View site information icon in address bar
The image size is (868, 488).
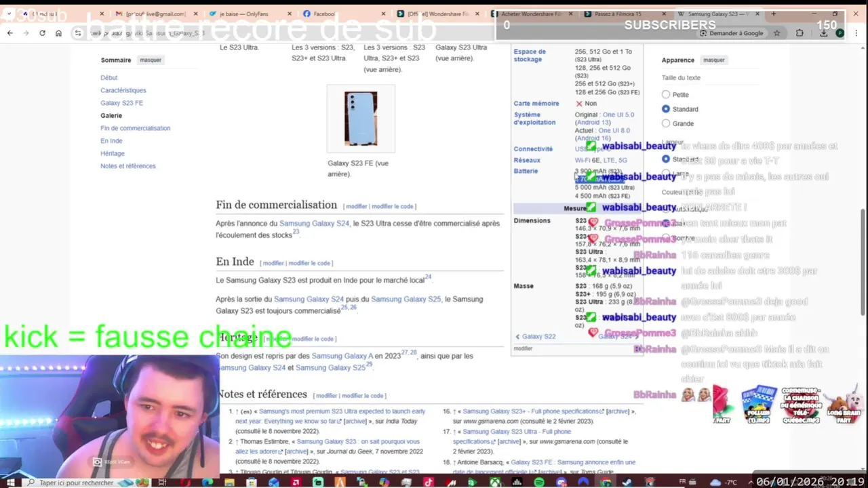[x=78, y=33]
